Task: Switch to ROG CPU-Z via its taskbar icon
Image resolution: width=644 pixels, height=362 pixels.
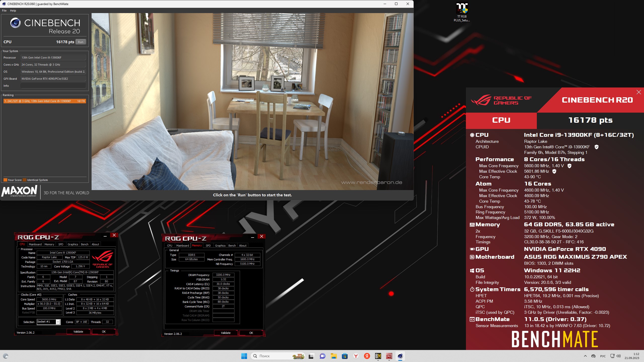Action: pos(389,356)
